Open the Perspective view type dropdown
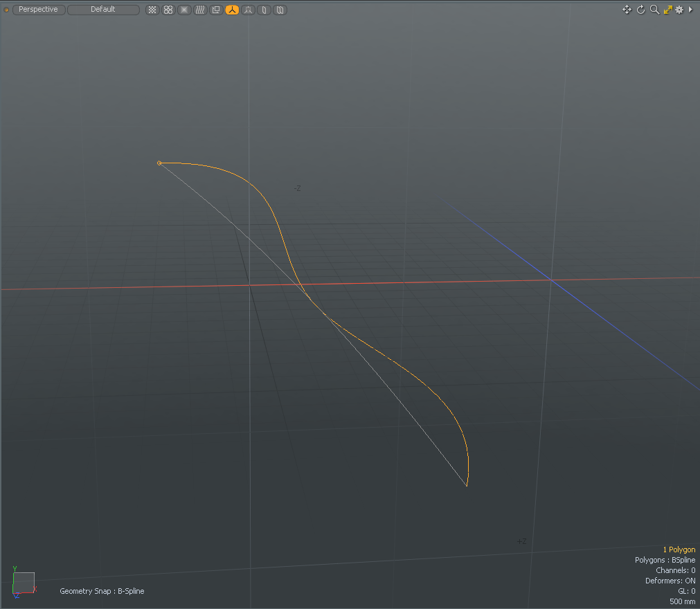The image size is (700, 609). pyautogui.click(x=38, y=10)
